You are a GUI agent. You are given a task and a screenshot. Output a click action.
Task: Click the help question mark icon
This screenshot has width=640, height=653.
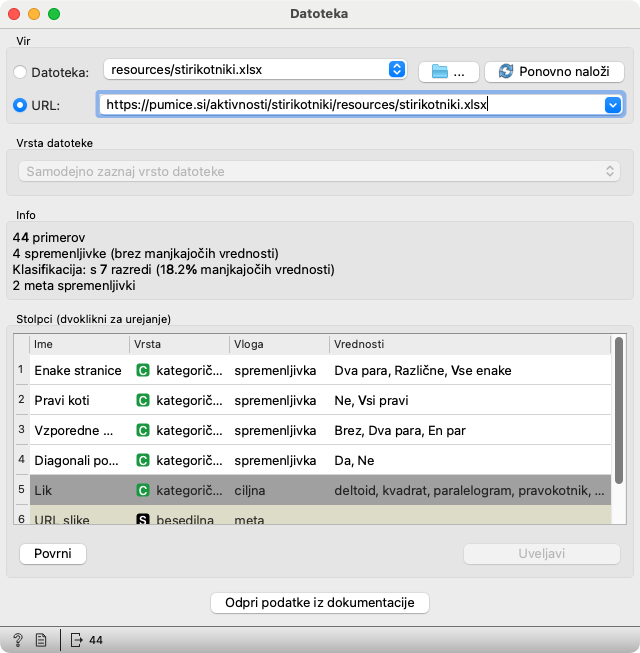point(18,640)
